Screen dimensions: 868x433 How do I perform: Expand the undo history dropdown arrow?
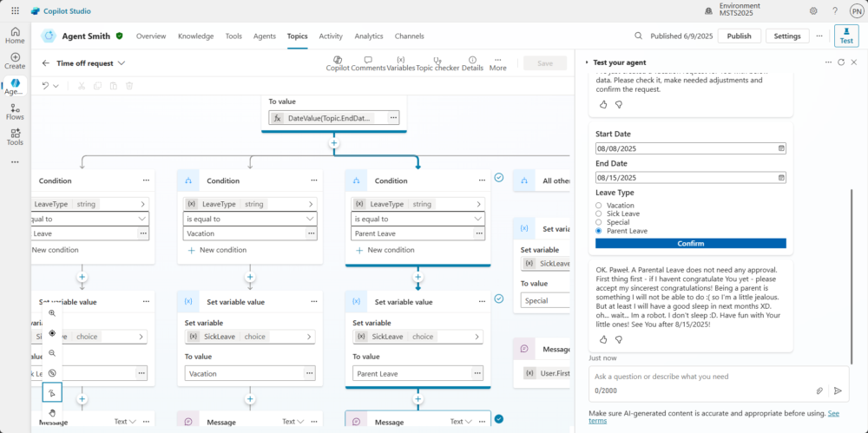[x=56, y=86]
